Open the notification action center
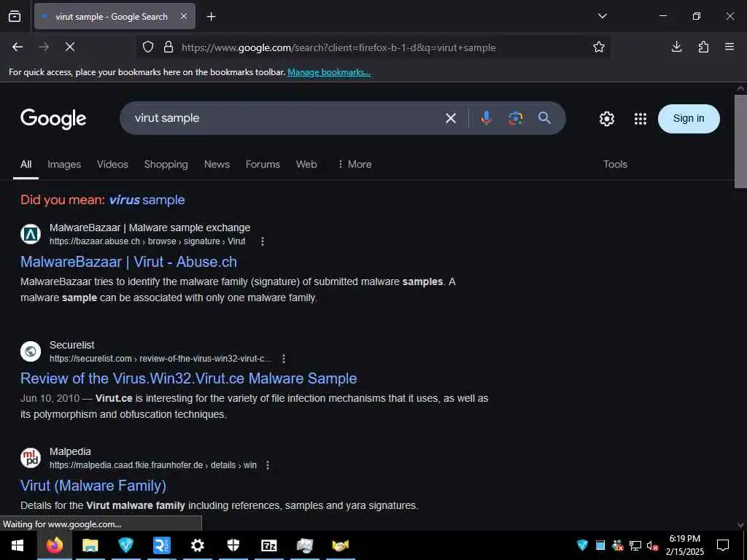The height and width of the screenshot is (560, 747). pyautogui.click(x=723, y=545)
